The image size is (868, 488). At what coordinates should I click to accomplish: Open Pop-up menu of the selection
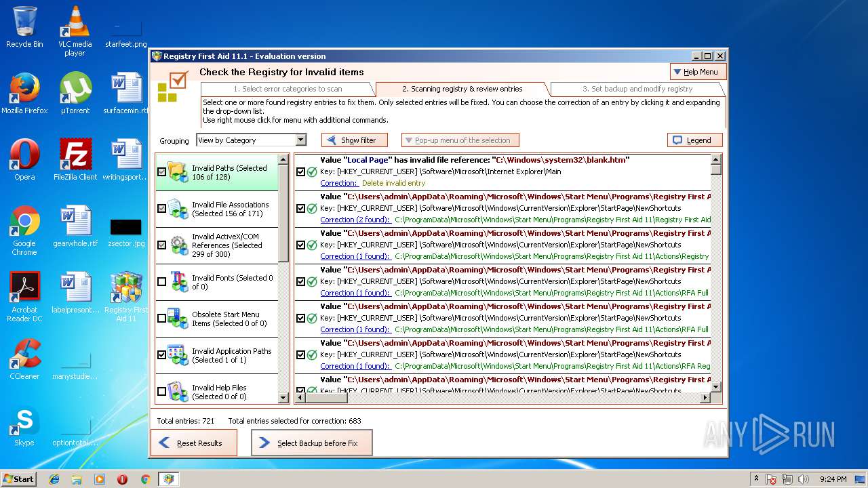[460, 140]
